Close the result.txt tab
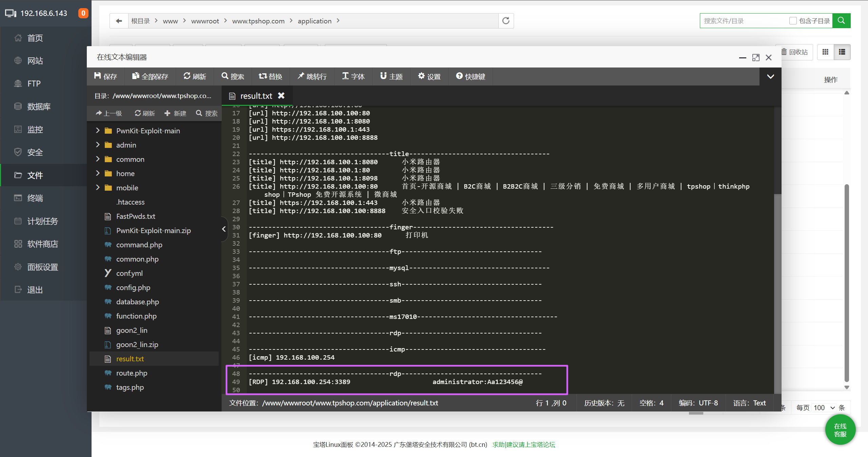 coord(281,96)
